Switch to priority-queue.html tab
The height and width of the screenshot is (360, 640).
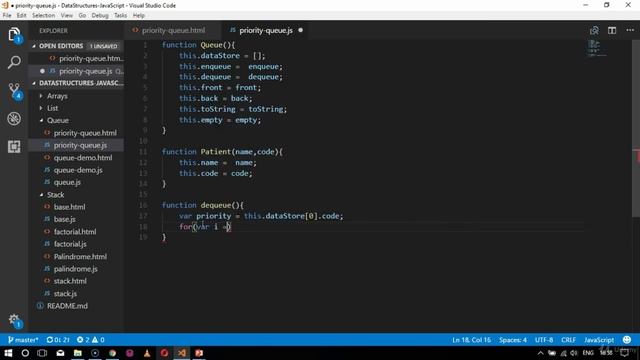point(173,31)
